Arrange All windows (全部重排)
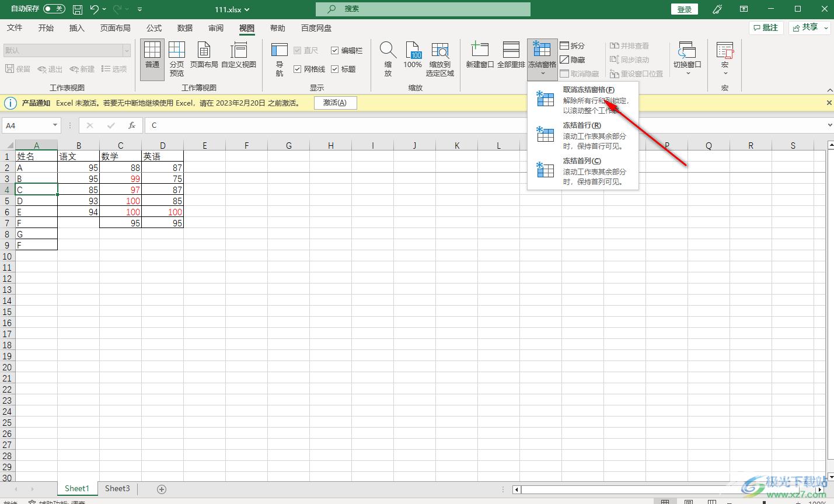The image size is (834, 504). [x=511, y=55]
